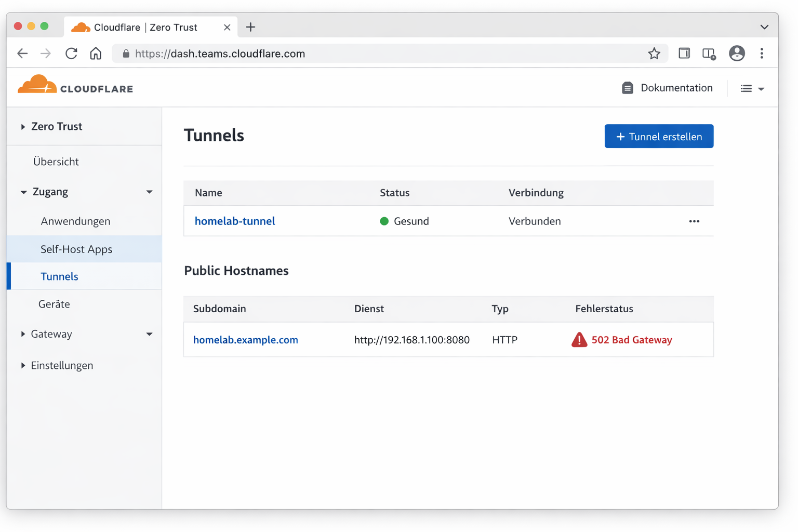
Task: Open the list menu dropdown in the header
Action: 752,88
